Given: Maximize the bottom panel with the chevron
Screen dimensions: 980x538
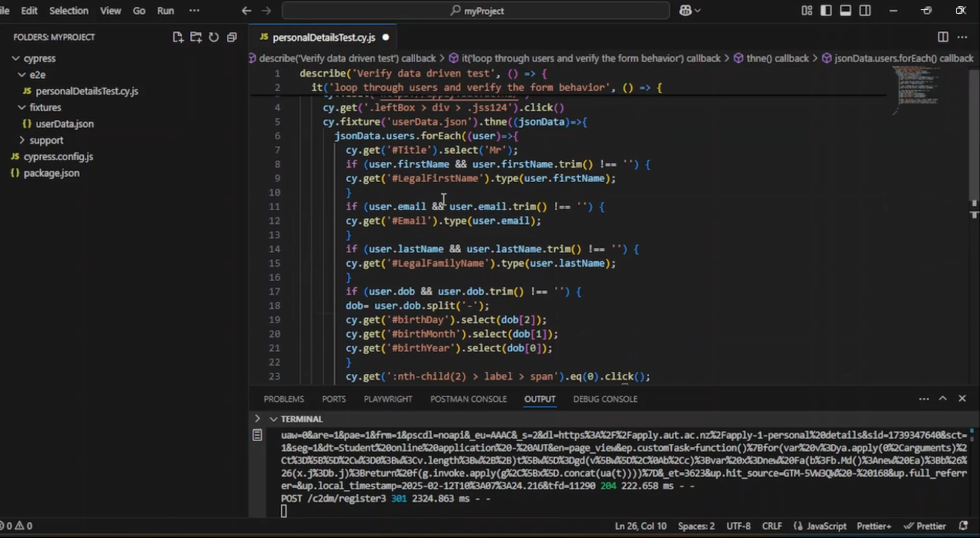Looking at the screenshot, I should pyautogui.click(x=942, y=399).
